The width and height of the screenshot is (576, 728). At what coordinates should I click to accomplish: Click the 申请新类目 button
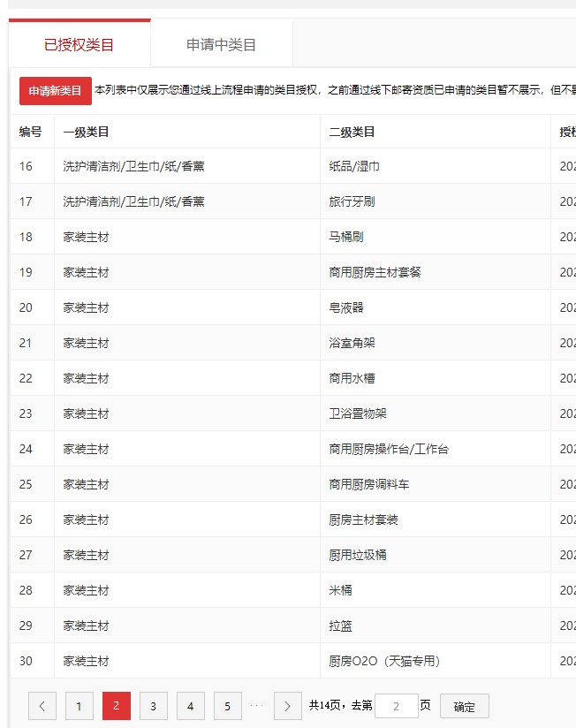[56, 91]
